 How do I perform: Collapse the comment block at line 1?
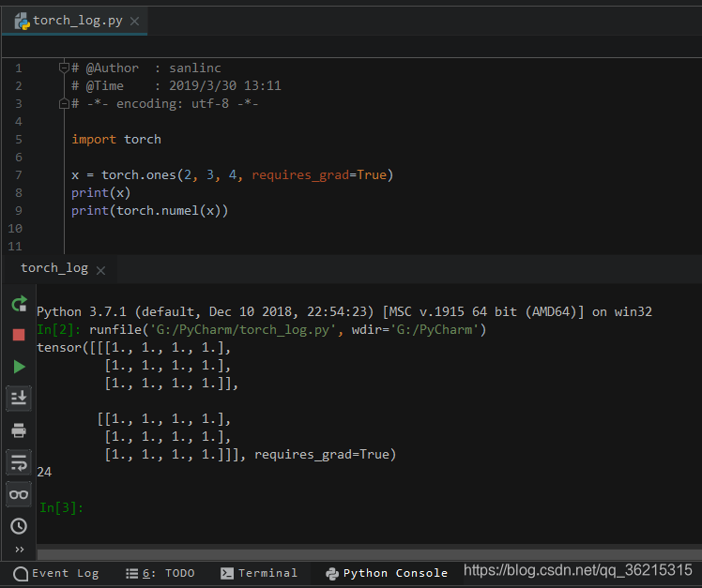coord(64,68)
